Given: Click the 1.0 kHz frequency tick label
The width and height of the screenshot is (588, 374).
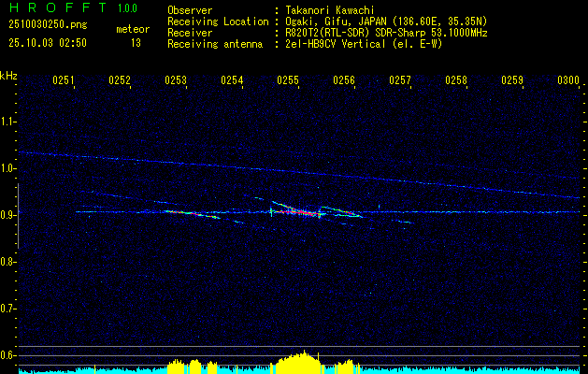Looking at the screenshot, I should pyautogui.click(x=7, y=169).
